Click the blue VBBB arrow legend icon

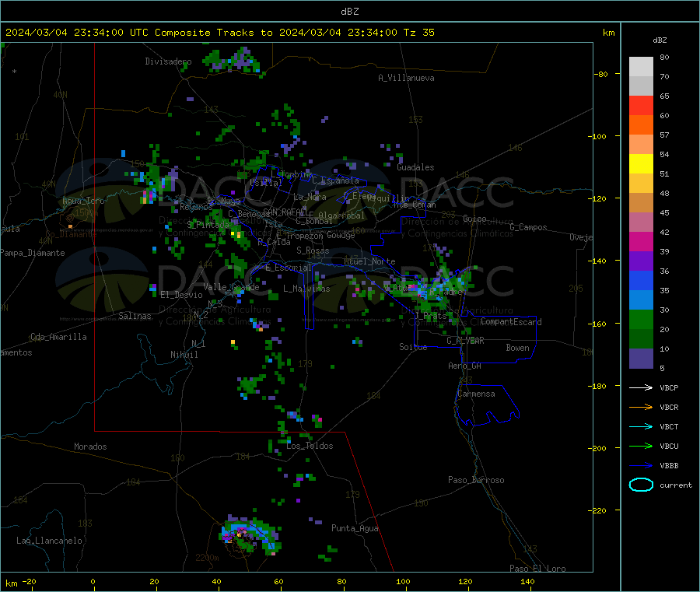(641, 465)
